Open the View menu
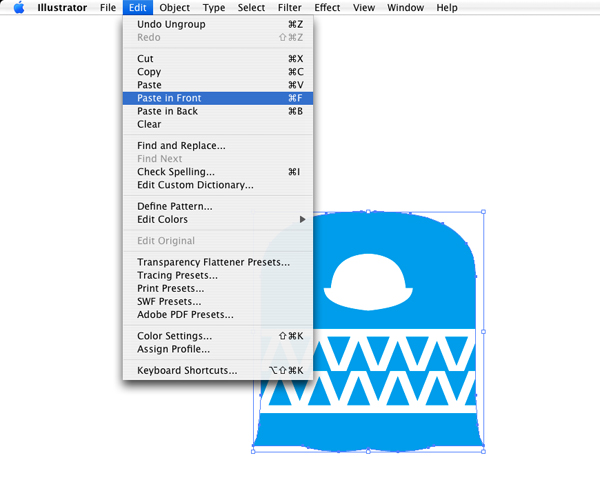The image size is (600, 500). (x=364, y=8)
